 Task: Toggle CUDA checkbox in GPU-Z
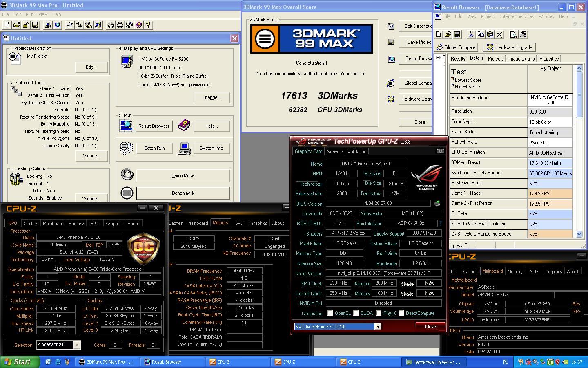pos(356,313)
